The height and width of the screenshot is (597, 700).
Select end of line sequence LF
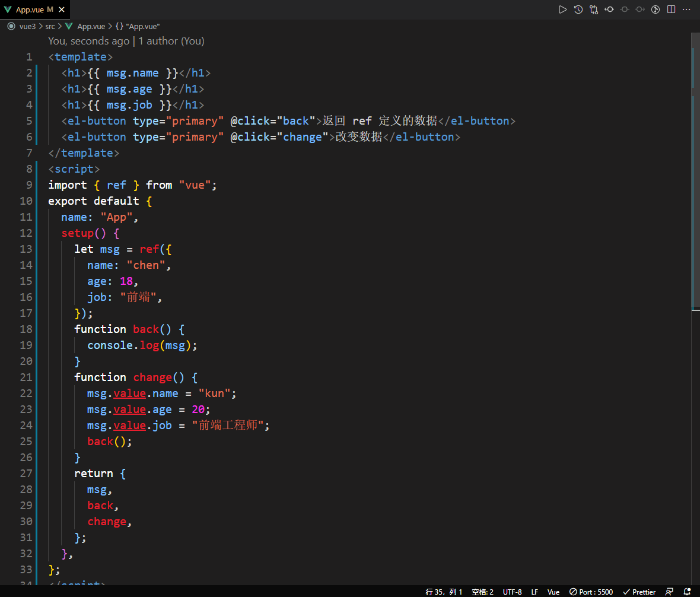pos(534,592)
